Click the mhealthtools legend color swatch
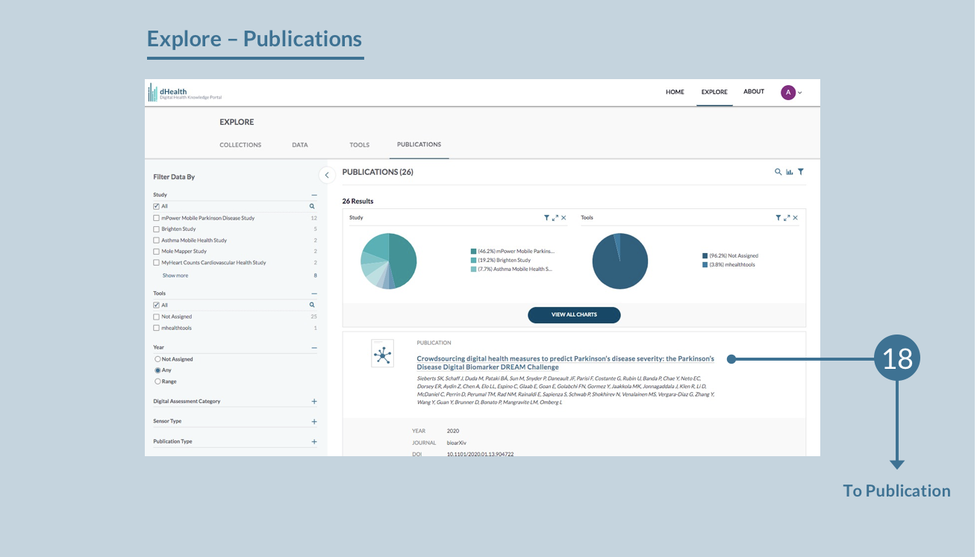 [705, 265]
